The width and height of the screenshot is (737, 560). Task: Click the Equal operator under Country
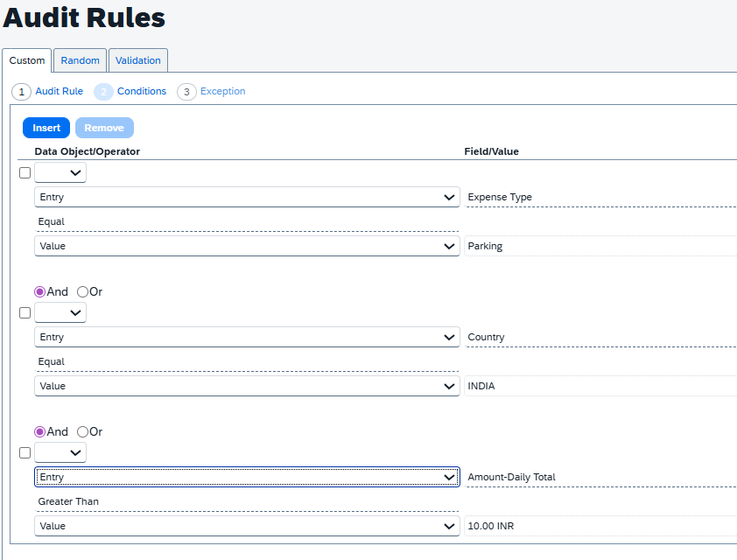point(247,361)
